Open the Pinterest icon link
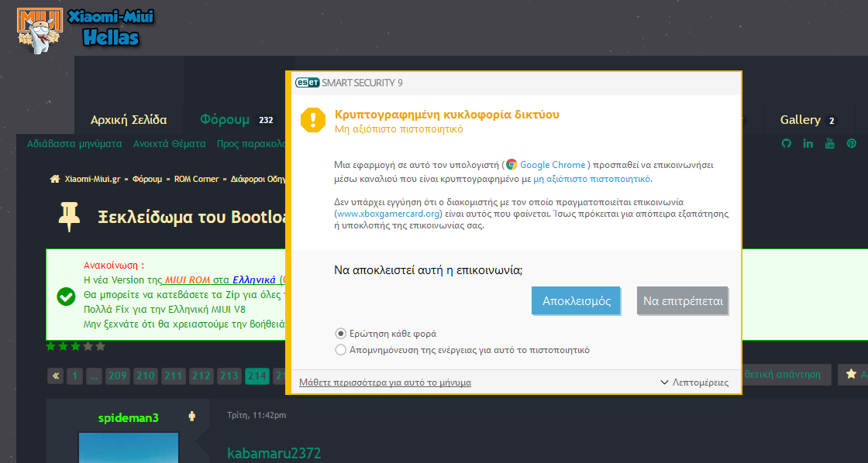This screenshot has height=463, width=868. (851, 144)
